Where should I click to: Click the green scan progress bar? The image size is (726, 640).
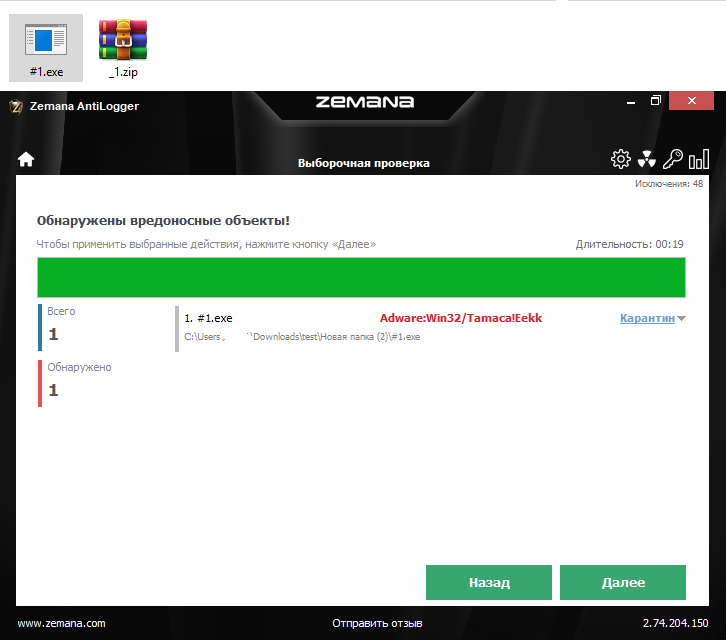(361, 277)
